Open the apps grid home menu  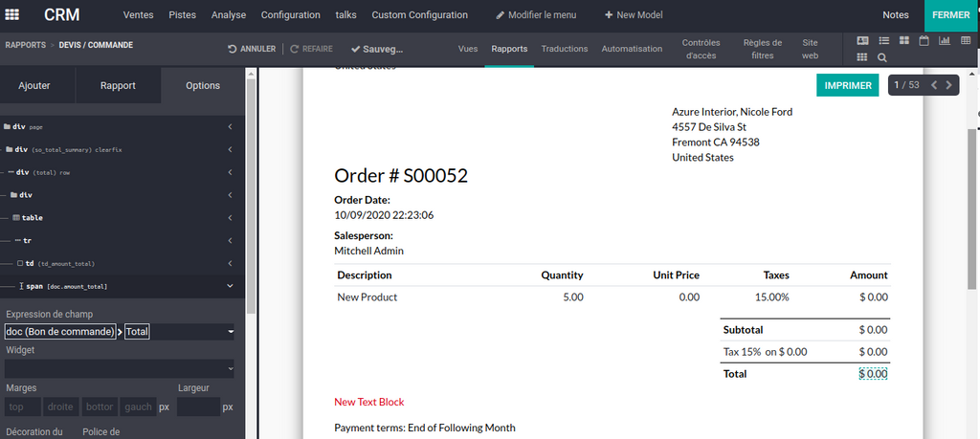click(x=12, y=15)
